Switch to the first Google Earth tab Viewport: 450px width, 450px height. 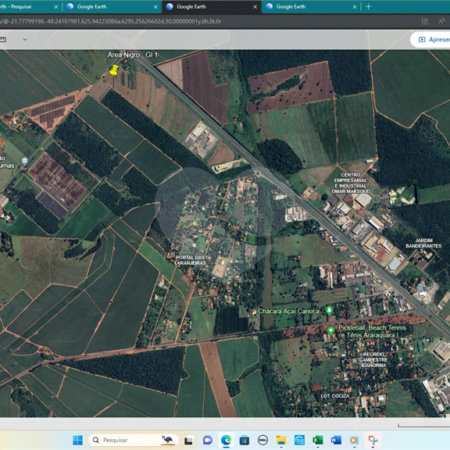112,7
